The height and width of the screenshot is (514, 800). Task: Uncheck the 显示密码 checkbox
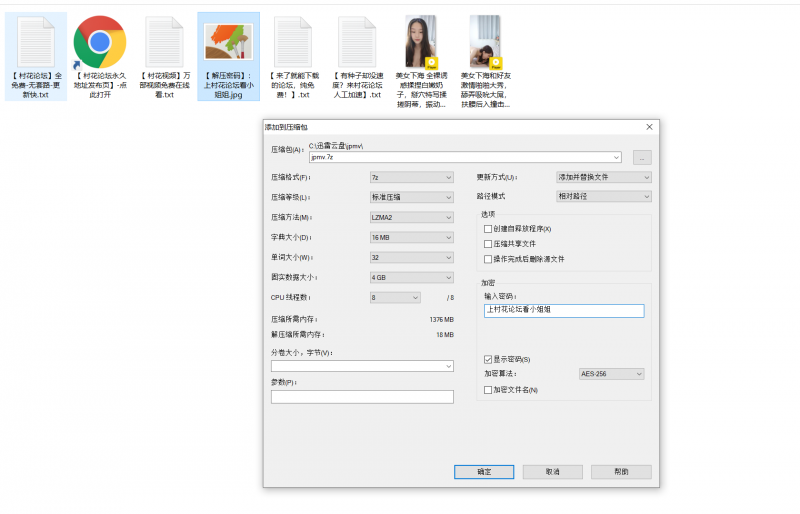pyautogui.click(x=488, y=359)
